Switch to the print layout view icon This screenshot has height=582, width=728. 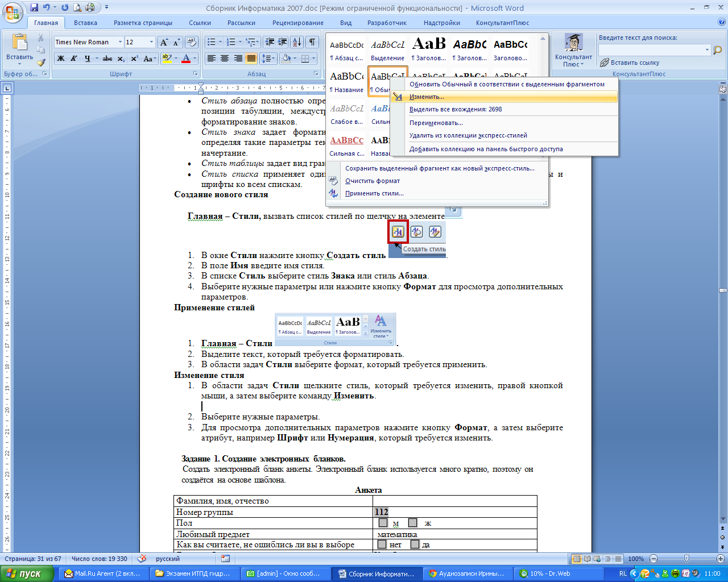(x=577, y=559)
